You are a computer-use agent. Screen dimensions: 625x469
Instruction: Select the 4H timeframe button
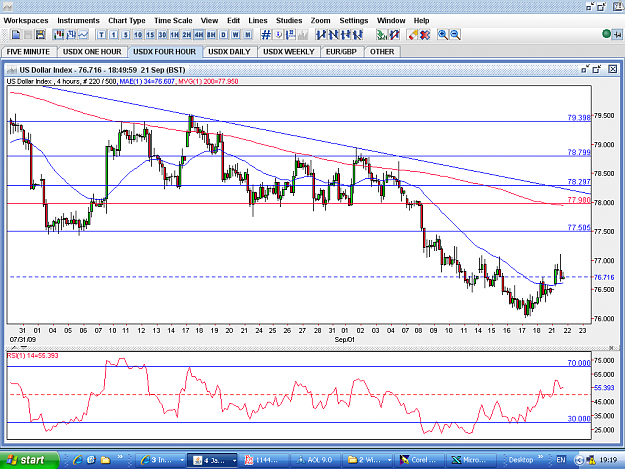click(x=199, y=35)
